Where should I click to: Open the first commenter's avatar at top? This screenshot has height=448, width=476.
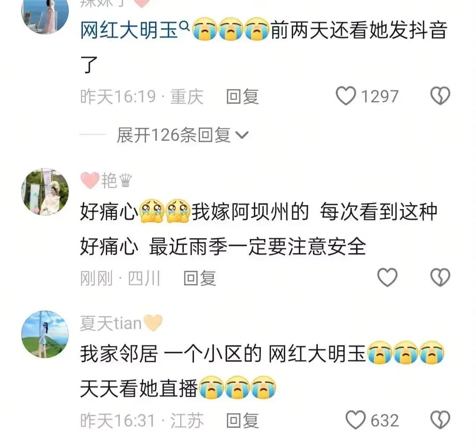(x=45, y=14)
